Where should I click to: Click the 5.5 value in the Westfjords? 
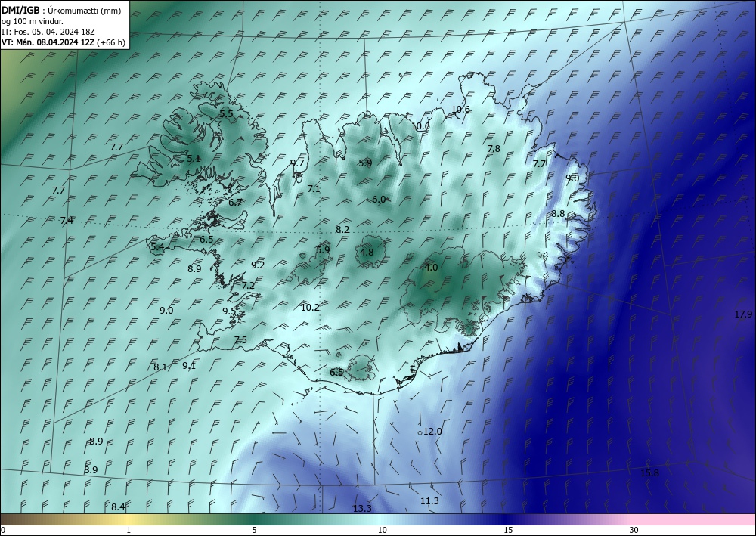click(226, 114)
